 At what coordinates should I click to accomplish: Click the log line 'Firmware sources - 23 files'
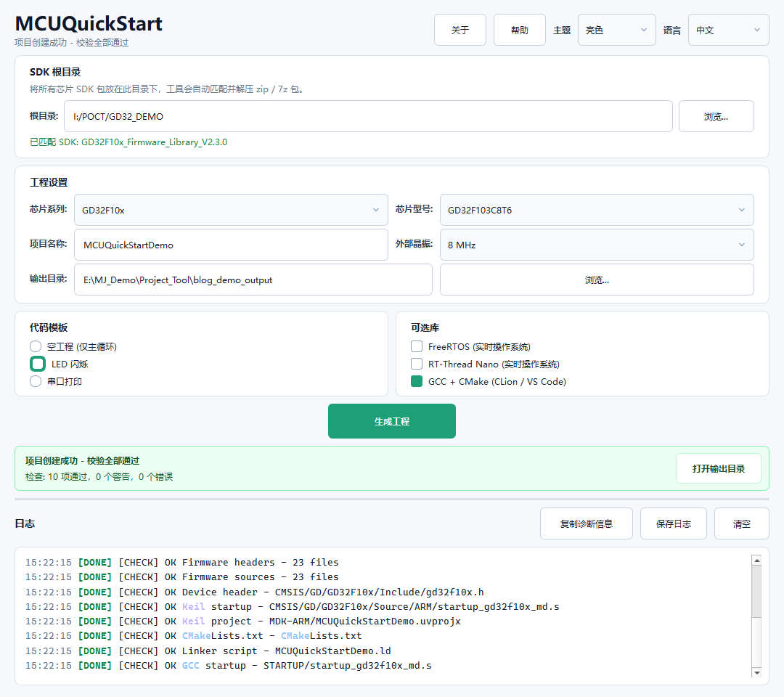pos(182,577)
